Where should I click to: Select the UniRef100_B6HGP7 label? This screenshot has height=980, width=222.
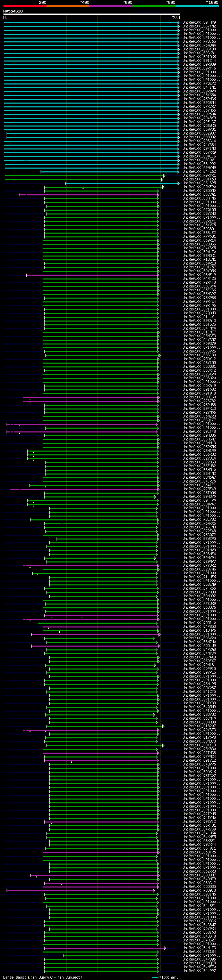pos(199,294)
